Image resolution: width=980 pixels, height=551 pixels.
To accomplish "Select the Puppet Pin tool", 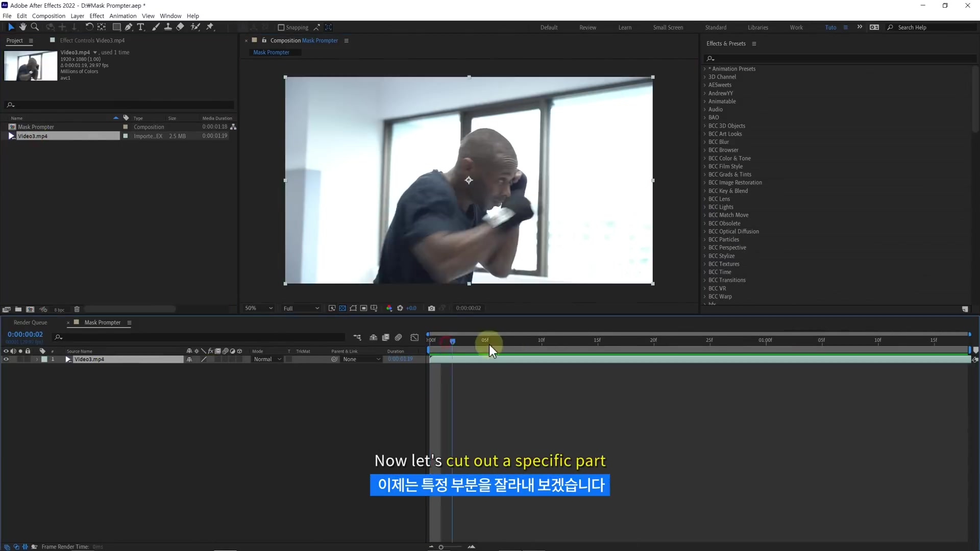I will coord(210,27).
